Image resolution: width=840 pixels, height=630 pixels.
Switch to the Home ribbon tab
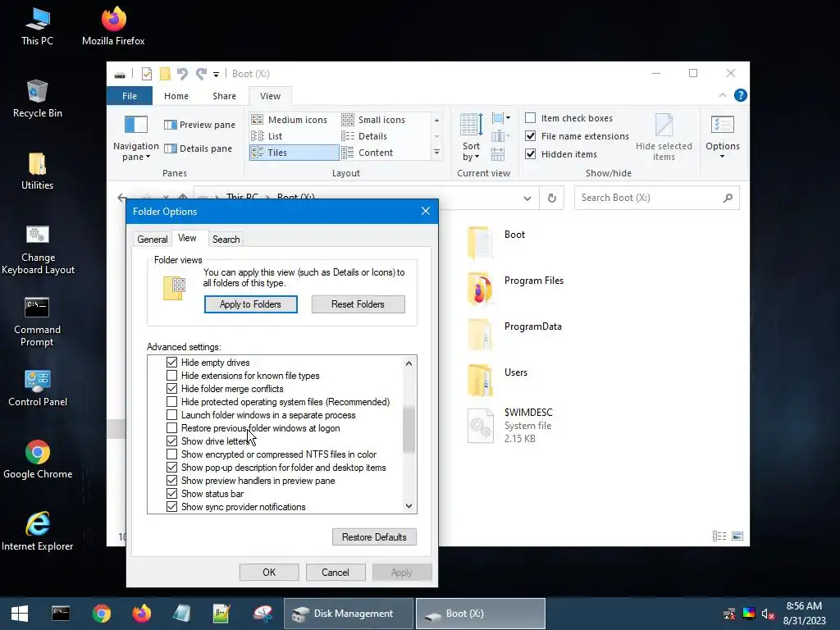coord(176,96)
